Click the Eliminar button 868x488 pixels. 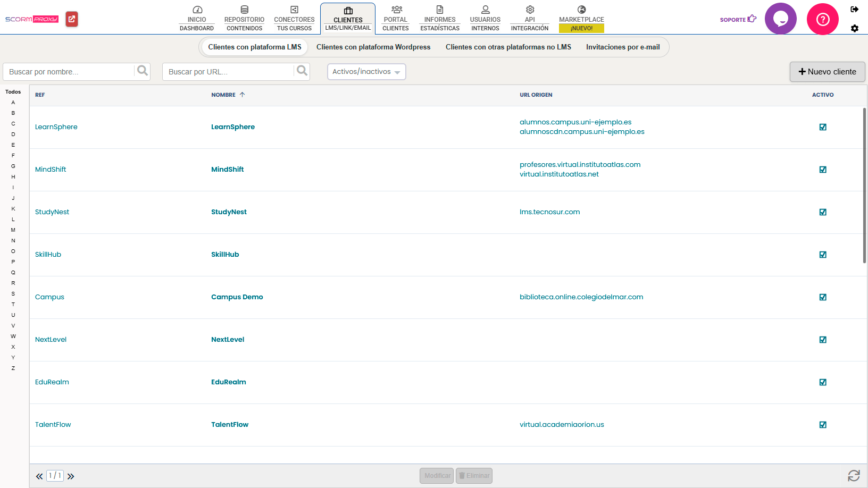474,476
